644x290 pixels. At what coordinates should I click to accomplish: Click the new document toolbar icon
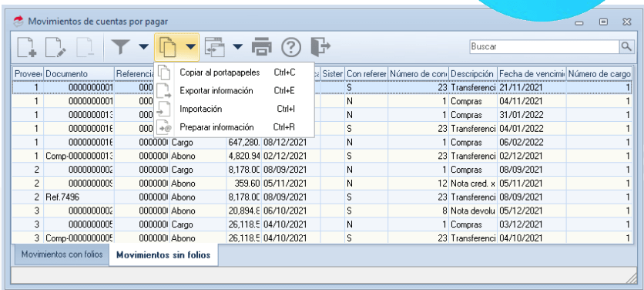pos(27,47)
